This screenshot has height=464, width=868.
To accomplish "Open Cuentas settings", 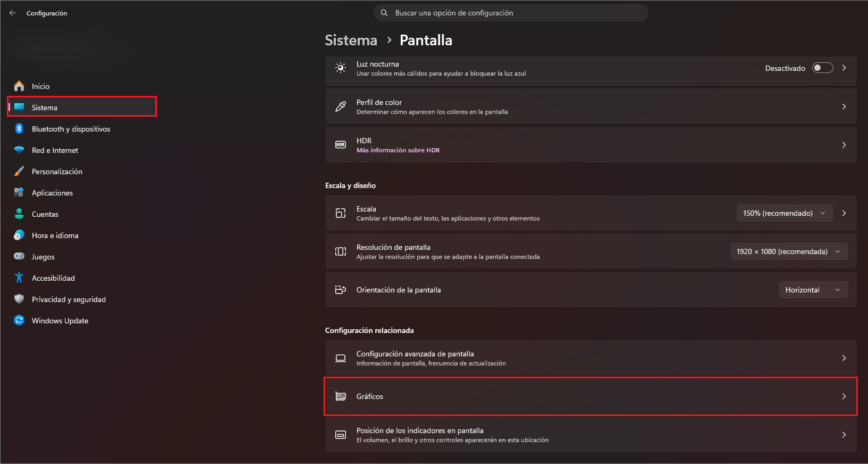I will (82, 214).
